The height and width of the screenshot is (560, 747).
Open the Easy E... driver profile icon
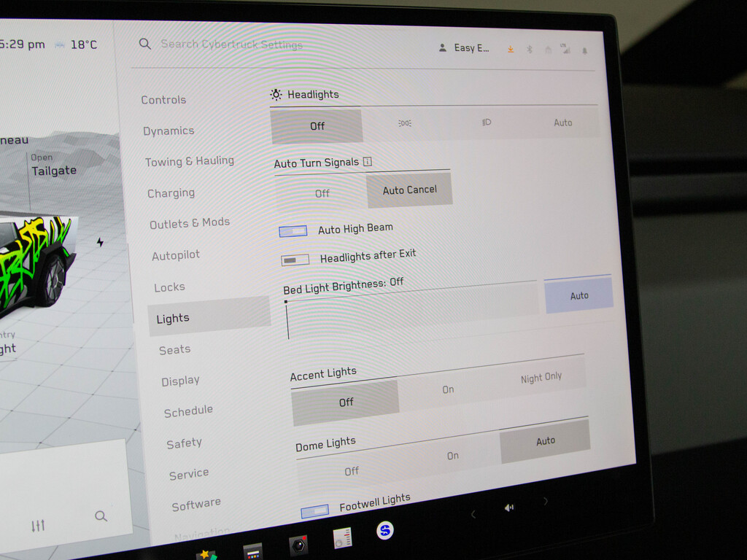click(x=443, y=47)
